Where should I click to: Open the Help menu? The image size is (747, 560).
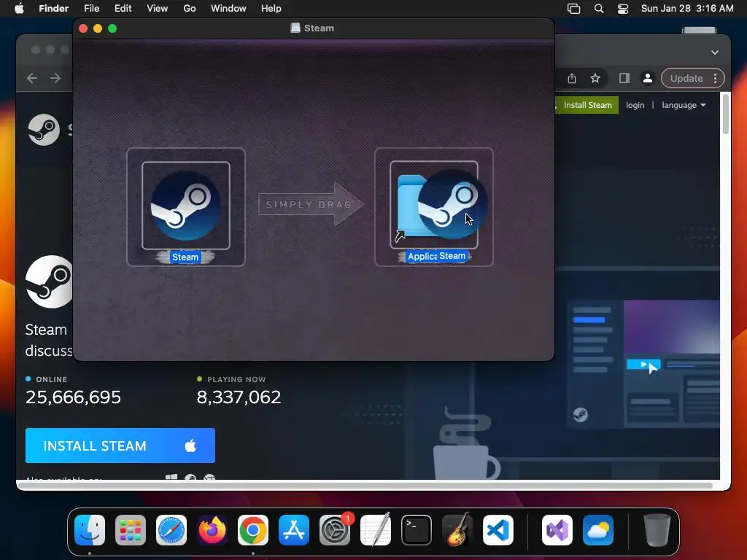pyautogui.click(x=271, y=9)
